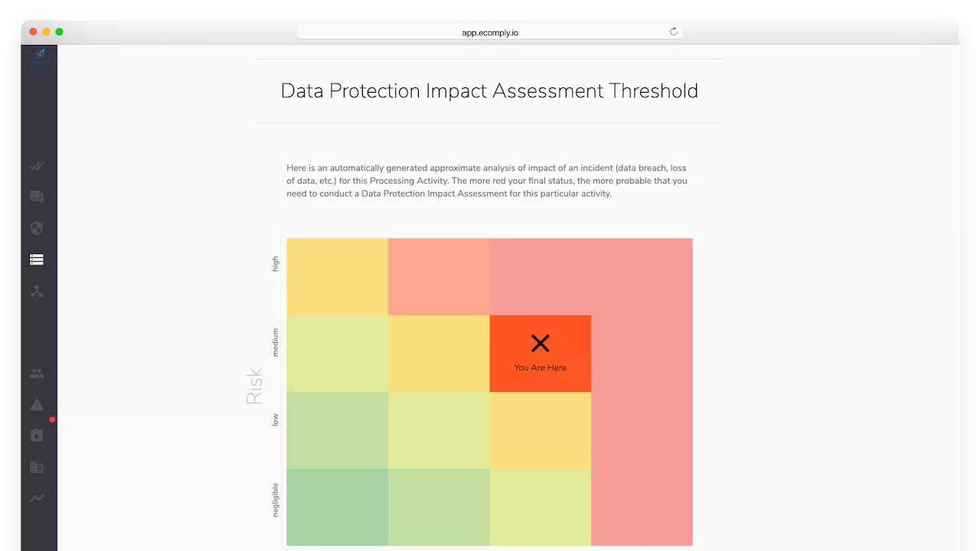
Task: Open the people group icon
Action: click(x=37, y=373)
